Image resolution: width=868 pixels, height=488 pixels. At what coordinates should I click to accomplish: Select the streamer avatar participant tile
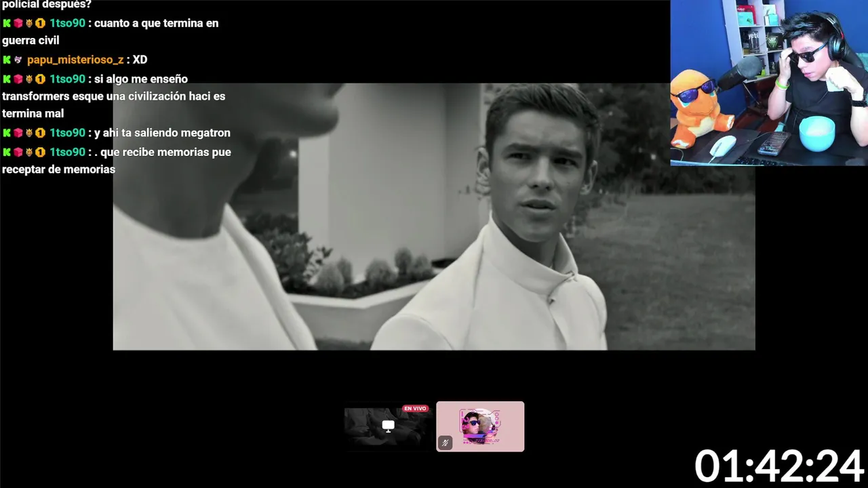[x=480, y=426]
